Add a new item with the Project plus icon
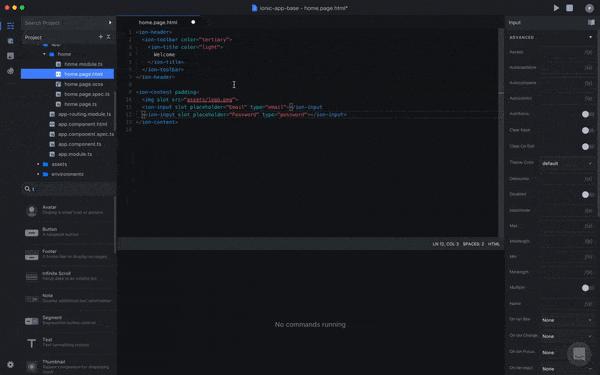Image resolution: width=600 pixels, height=375 pixels. pos(101,37)
